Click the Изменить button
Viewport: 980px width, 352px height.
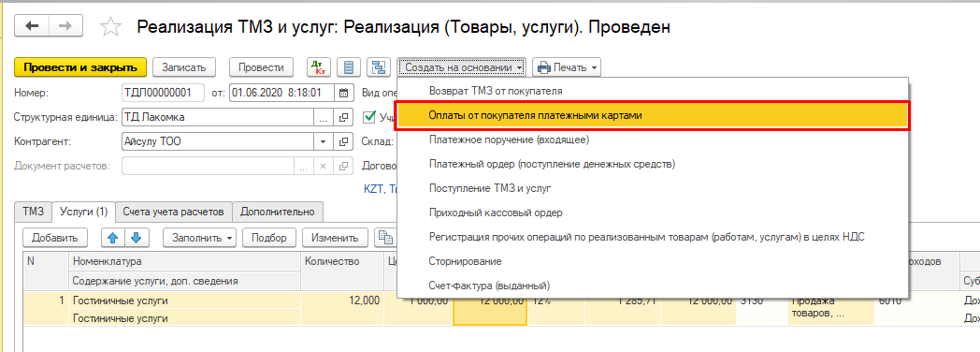(x=335, y=238)
